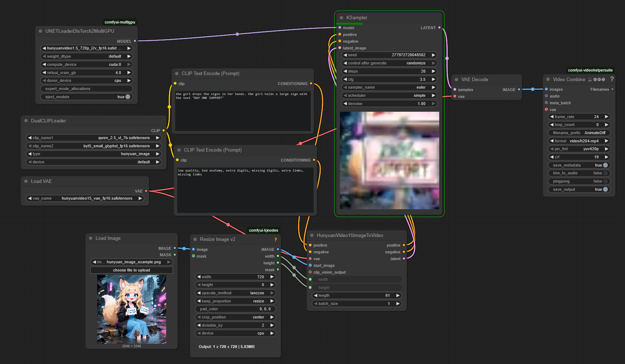Open the weight_dtype dropdown
The height and width of the screenshot is (364, 625).
[x=87, y=56]
